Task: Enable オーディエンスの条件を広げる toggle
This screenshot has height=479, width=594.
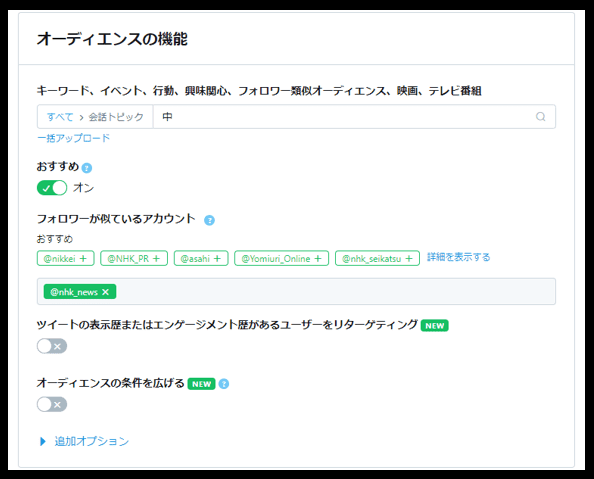Action: [x=52, y=404]
